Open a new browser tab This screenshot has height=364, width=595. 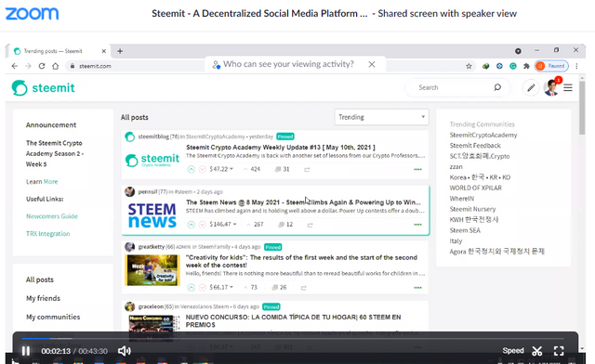click(120, 51)
